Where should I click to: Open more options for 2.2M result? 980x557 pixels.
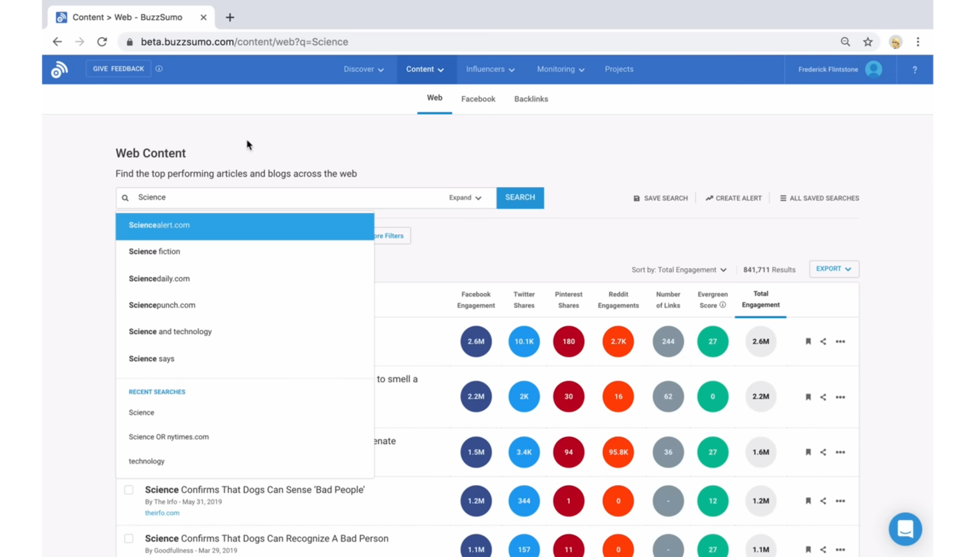840,397
